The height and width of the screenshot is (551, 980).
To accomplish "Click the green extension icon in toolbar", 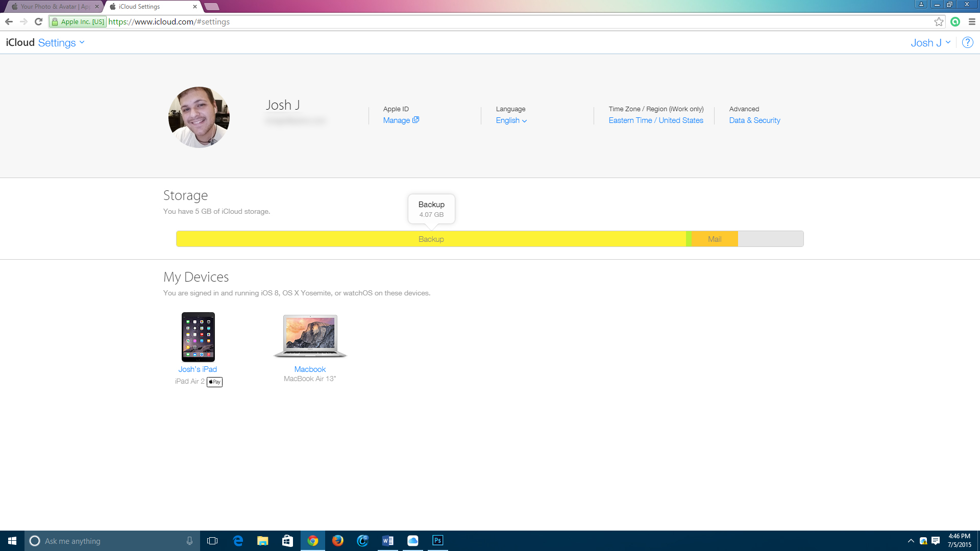I will [x=955, y=21].
